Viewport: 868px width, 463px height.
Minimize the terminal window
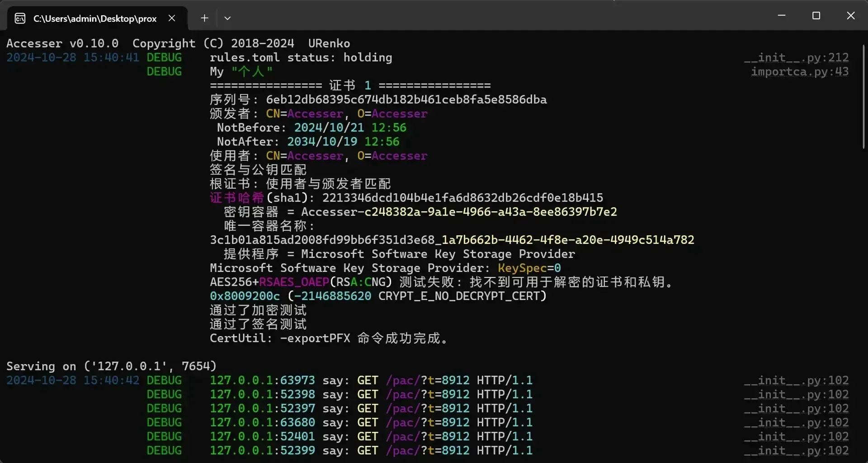pos(781,16)
